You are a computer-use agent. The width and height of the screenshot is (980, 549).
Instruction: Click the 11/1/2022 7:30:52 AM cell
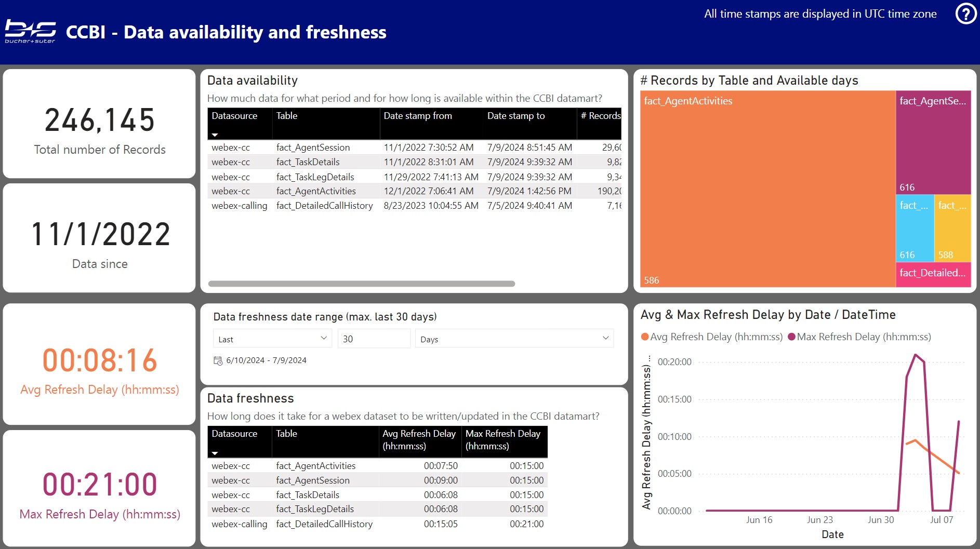[x=429, y=148]
